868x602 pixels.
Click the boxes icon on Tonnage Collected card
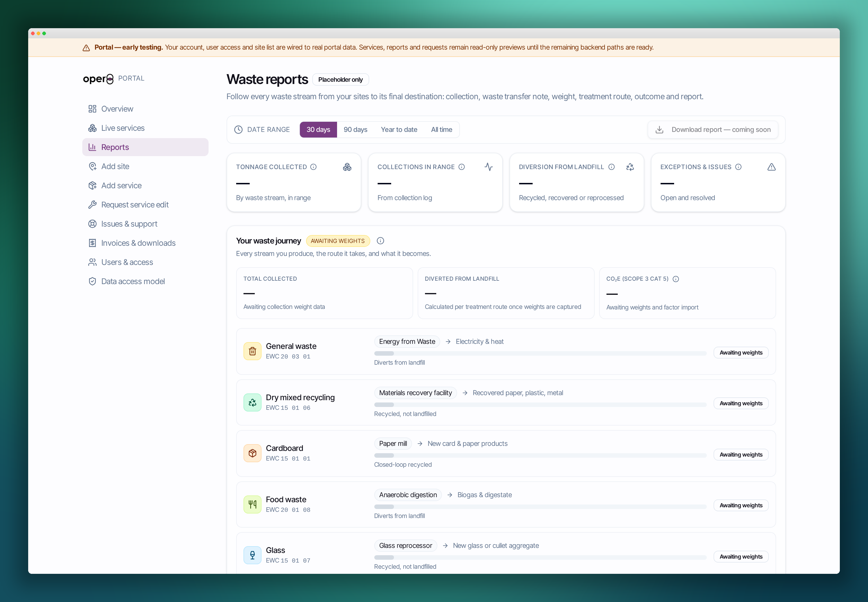347,167
